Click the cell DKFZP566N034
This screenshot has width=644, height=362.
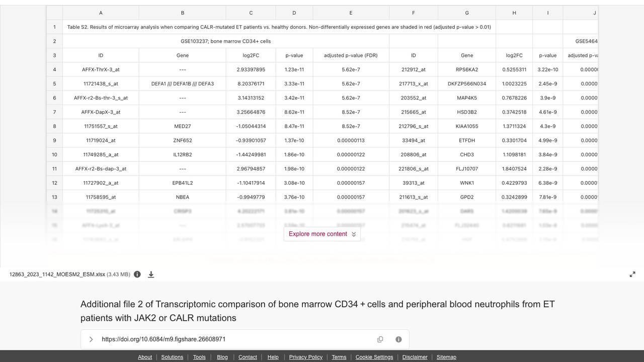pyautogui.click(x=467, y=83)
